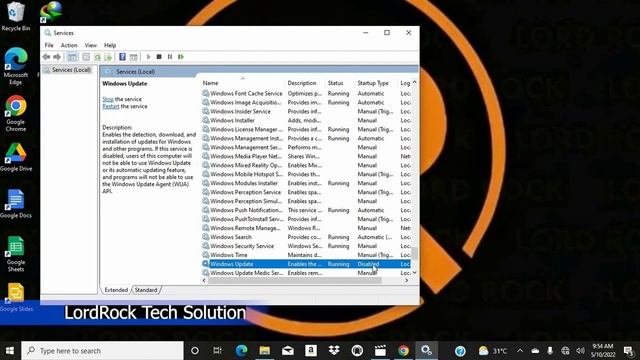
Task: Click the vertical scrollbar up arrow
Action: tap(415, 82)
